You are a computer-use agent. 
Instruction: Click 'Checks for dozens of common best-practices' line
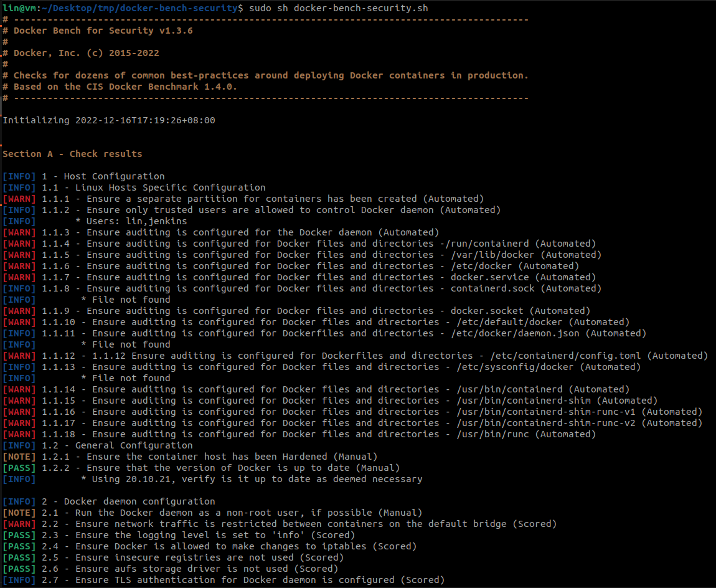266,75
